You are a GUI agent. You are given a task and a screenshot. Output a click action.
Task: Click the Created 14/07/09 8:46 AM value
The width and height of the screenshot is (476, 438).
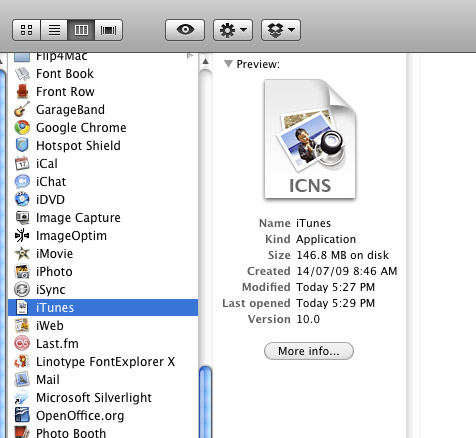(347, 271)
